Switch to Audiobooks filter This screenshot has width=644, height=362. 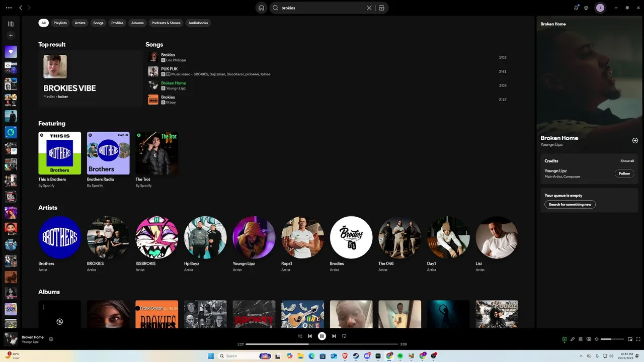click(198, 23)
